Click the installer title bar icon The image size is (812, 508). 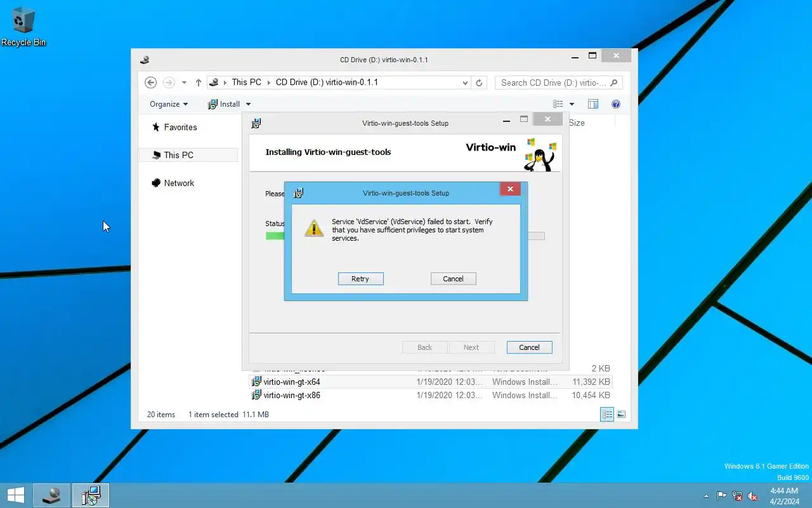(x=256, y=123)
